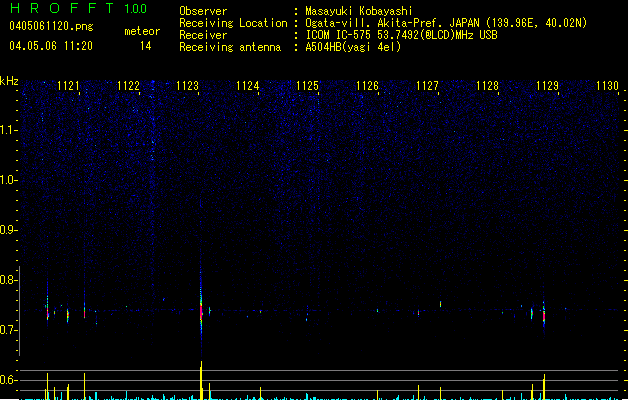
Task: Click the 1.0 kHz frequency label
Action: tap(8, 180)
